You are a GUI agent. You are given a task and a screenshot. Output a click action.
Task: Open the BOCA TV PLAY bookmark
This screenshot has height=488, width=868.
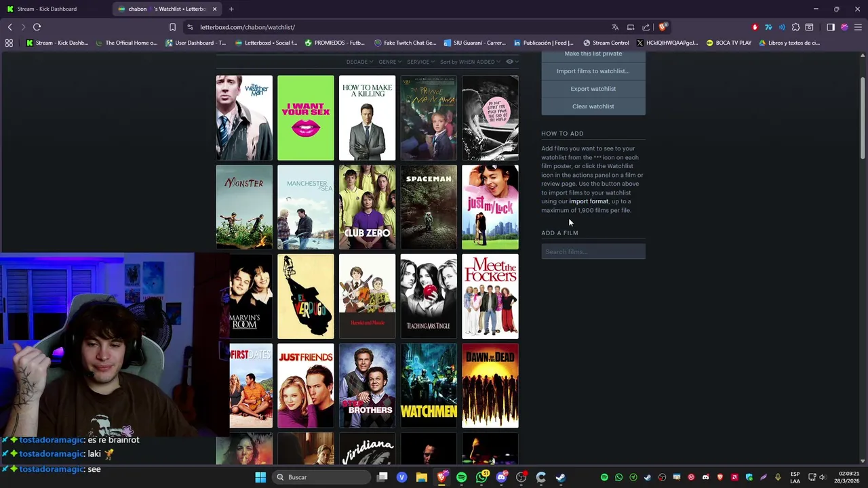(x=728, y=43)
